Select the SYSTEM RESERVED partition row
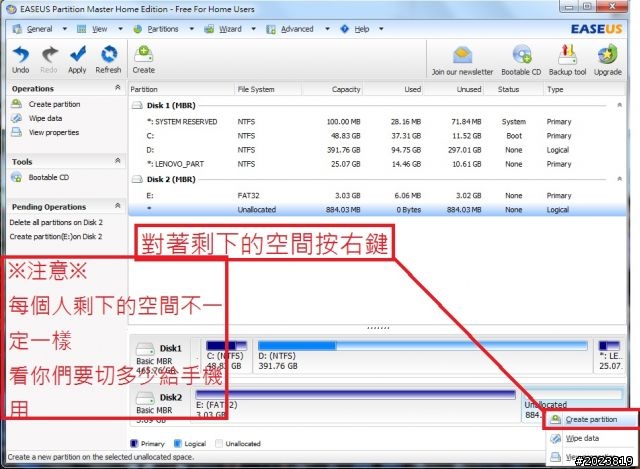The width and height of the screenshot is (640, 469). [x=377, y=122]
